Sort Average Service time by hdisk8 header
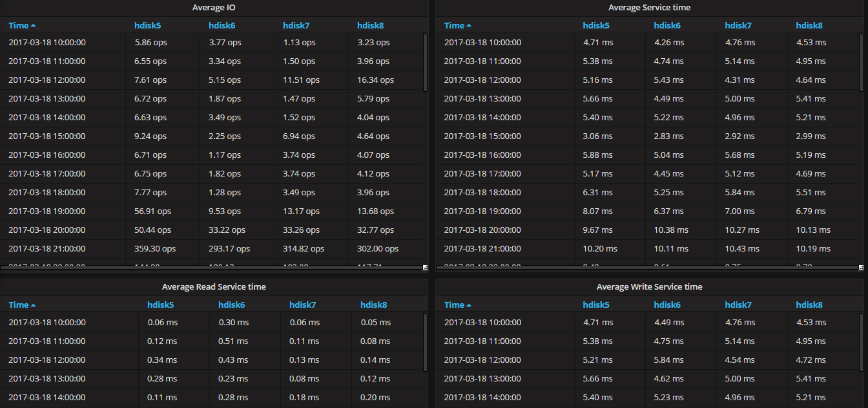The image size is (868, 408). pyautogui.click(x=809, y=25)
